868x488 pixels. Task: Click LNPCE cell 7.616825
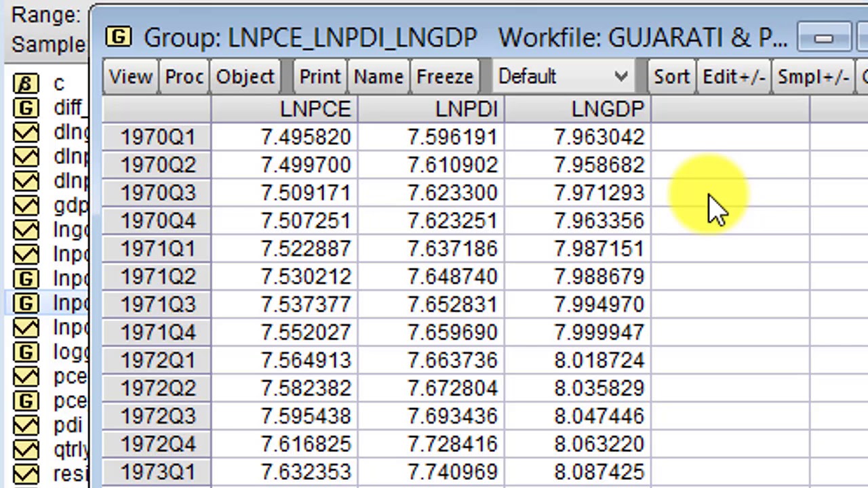[x=284, y=443]
